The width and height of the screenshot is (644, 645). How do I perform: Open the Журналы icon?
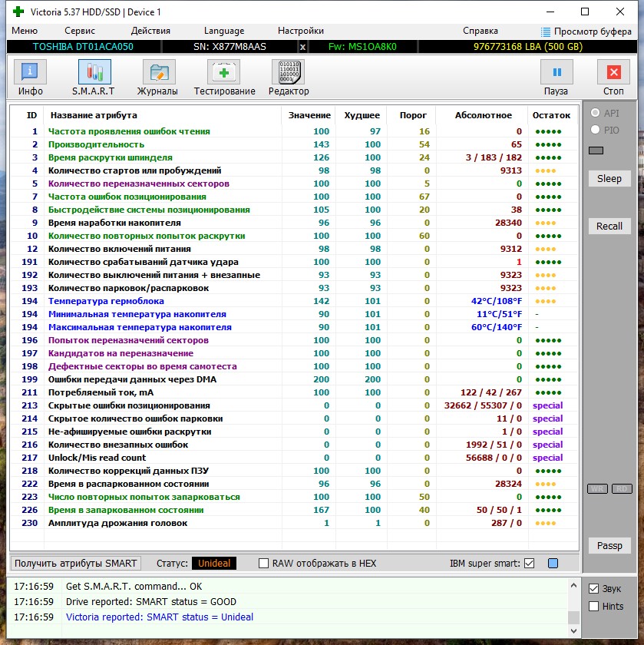[159, 72]
